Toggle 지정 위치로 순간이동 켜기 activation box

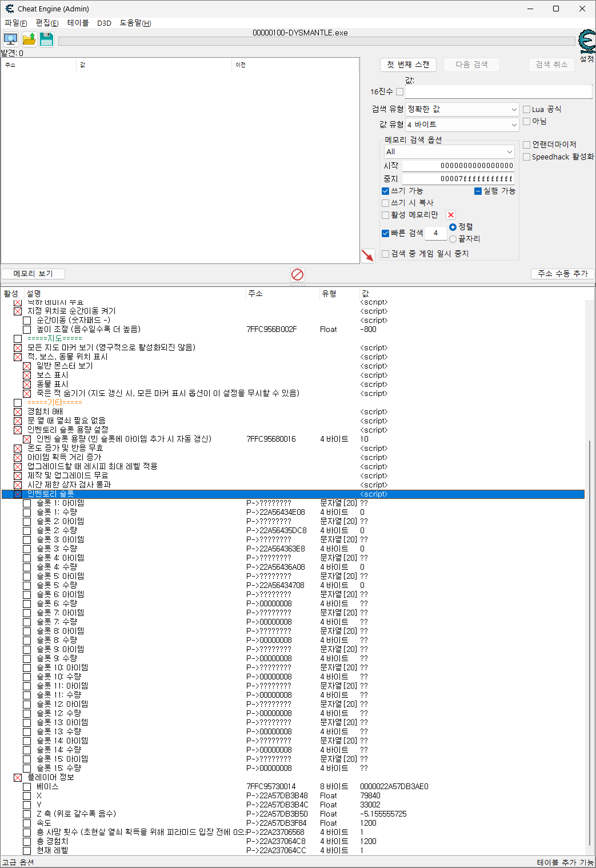point(18,311)
